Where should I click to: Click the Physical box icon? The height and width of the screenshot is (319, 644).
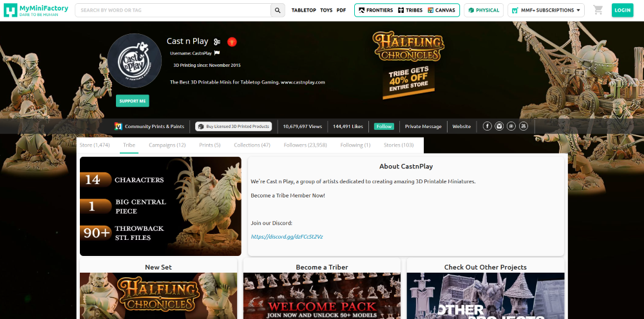coord(471,10)
